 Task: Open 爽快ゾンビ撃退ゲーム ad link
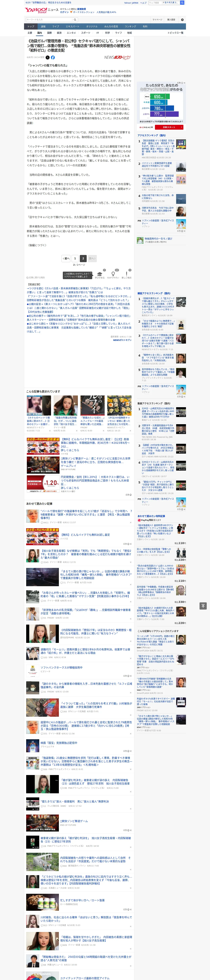click(74, 821)
